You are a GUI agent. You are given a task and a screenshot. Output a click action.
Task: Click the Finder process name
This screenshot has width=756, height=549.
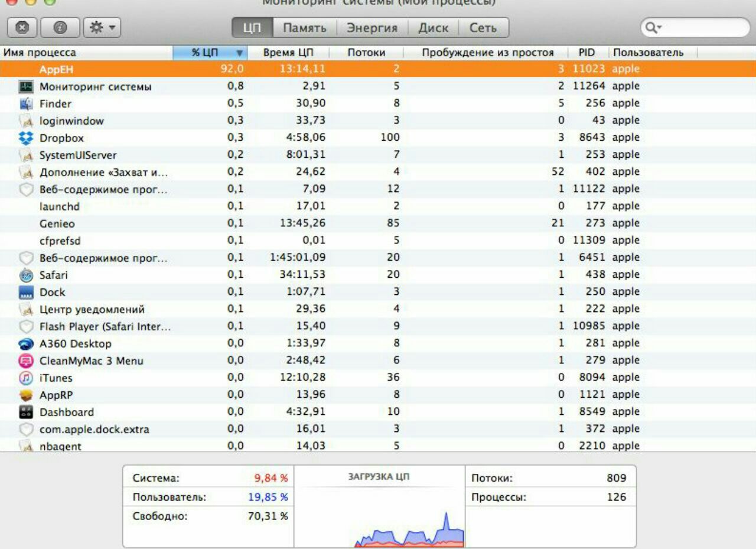(x=56, y=104)
